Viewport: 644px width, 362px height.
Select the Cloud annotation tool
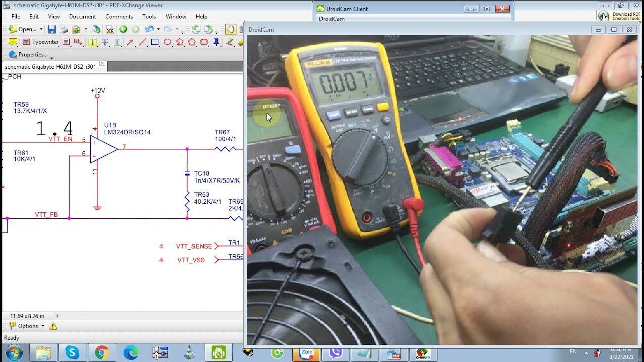(x=204, y=42)
